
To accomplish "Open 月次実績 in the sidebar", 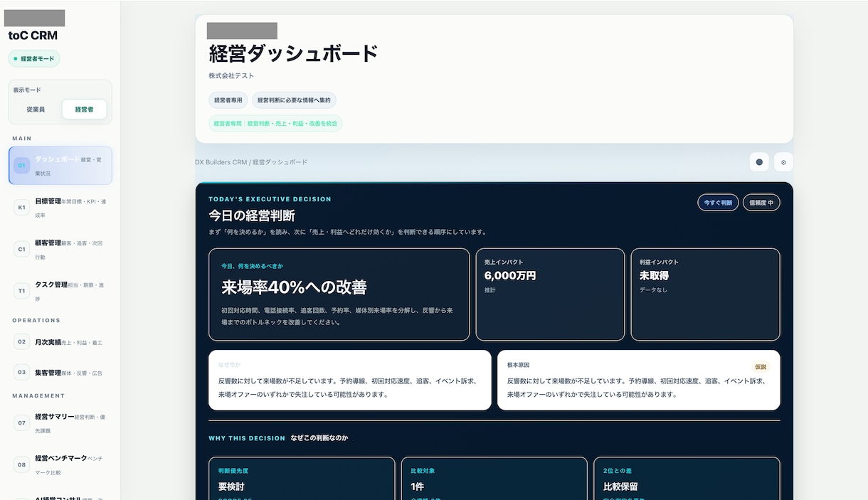I will pyautogui.click(x=60, y=342).
